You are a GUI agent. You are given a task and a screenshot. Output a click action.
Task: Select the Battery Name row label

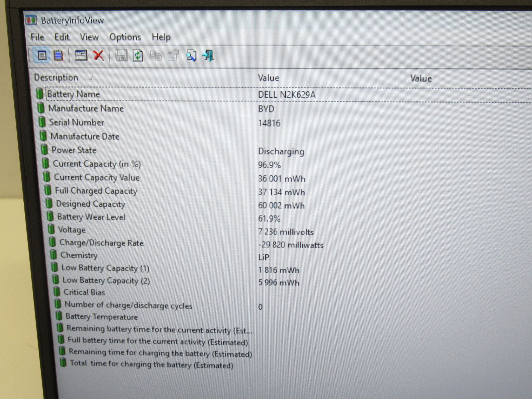click(74, 94)
